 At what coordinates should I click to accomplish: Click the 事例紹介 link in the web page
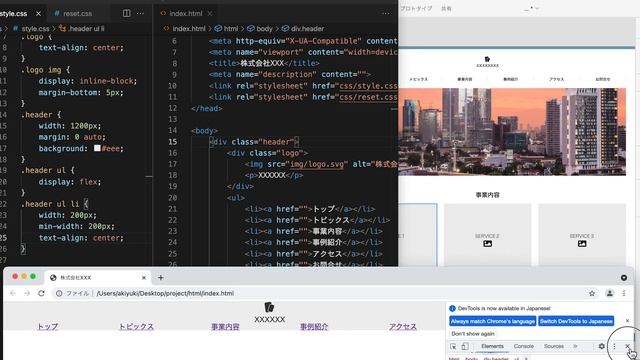pyautogui.click(x=314, y=327)
